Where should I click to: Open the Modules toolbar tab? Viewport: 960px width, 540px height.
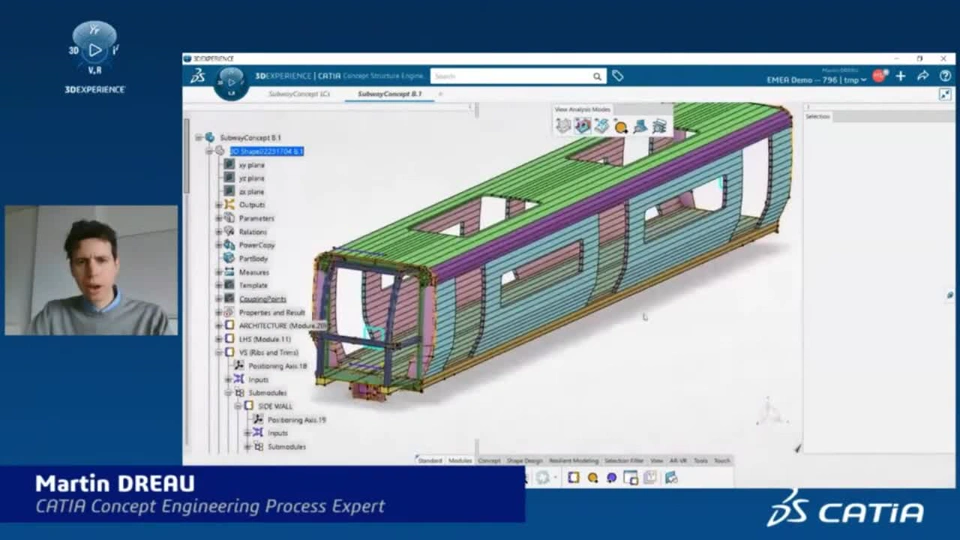(x=460, y=460)
